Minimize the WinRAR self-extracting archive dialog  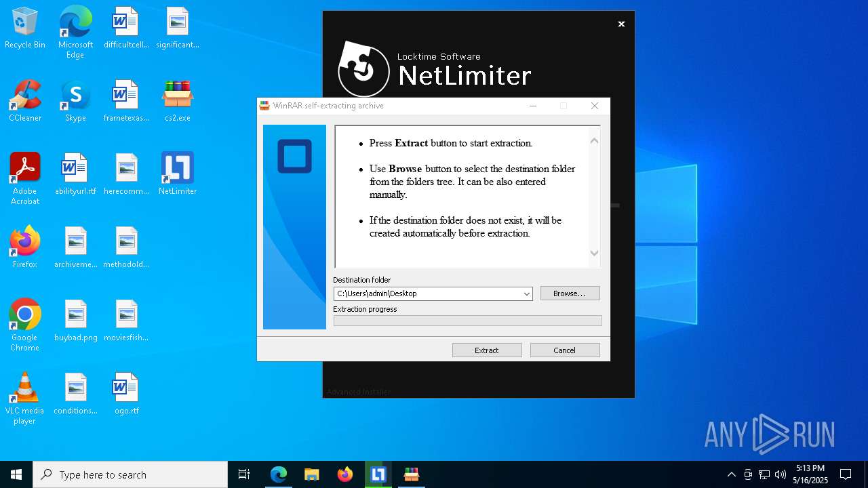pos(533,106)
